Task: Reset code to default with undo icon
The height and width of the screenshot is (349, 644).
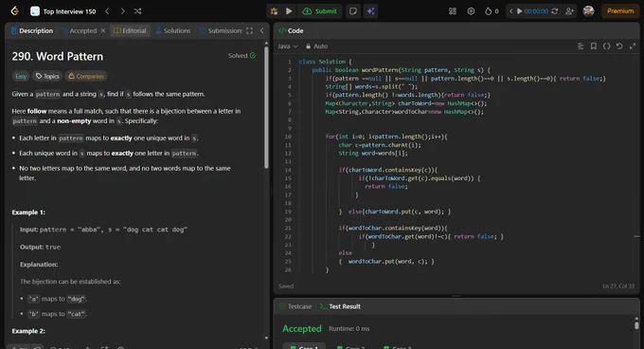Action: 619,46
